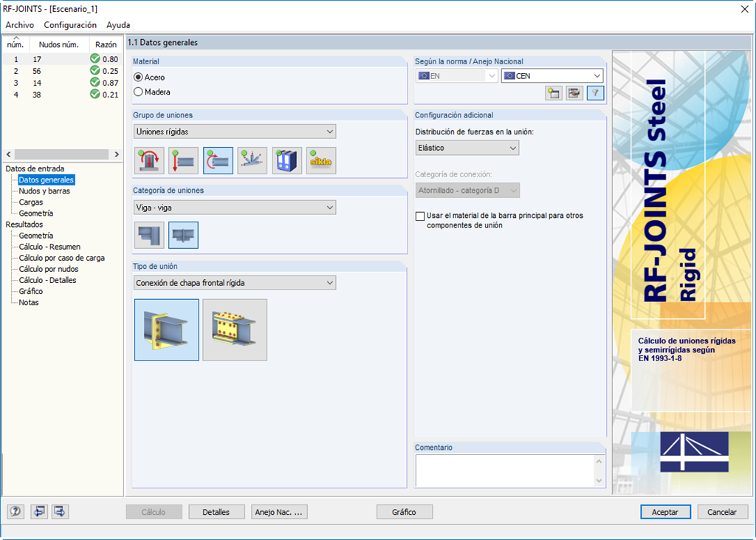Click the Aceptar button
This screenshot has height=540, width=756.
tap(665, 512)
